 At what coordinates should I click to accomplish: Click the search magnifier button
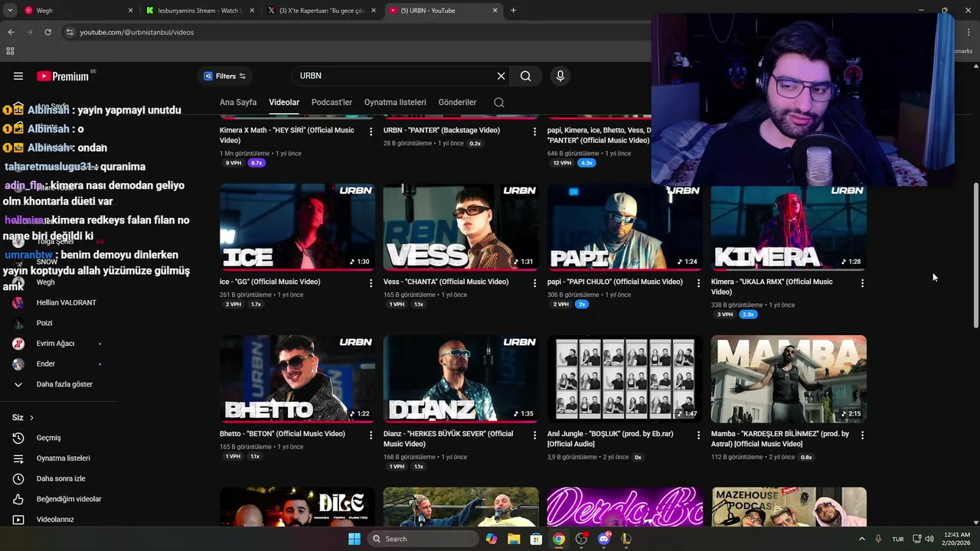(526, 76)
